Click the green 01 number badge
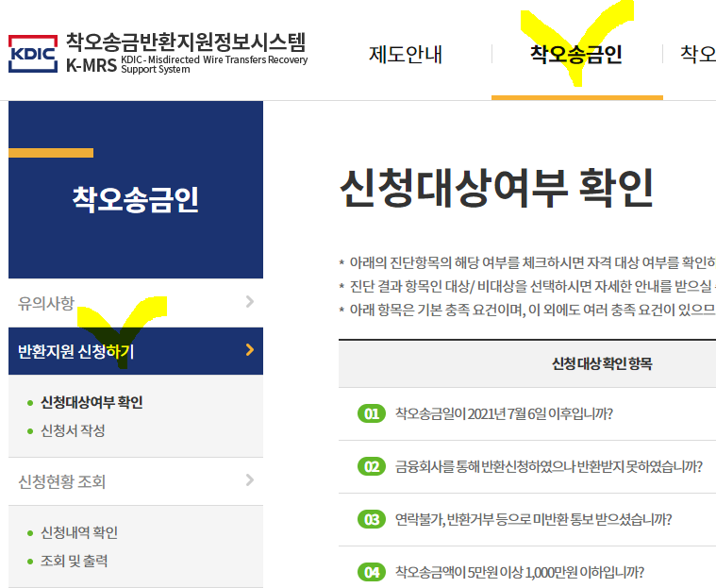This screenshot has height=588, width=716. click(x=372, y=413)
